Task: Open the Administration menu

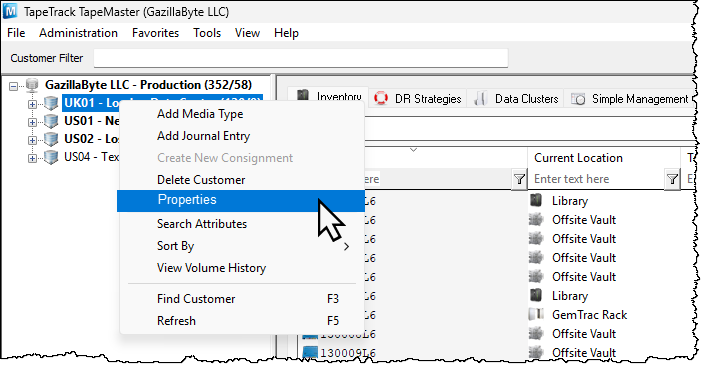Action: 78,33
